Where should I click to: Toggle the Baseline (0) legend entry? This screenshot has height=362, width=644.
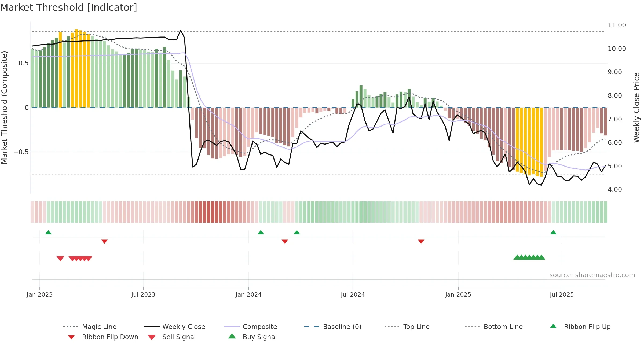pos(333,327)
